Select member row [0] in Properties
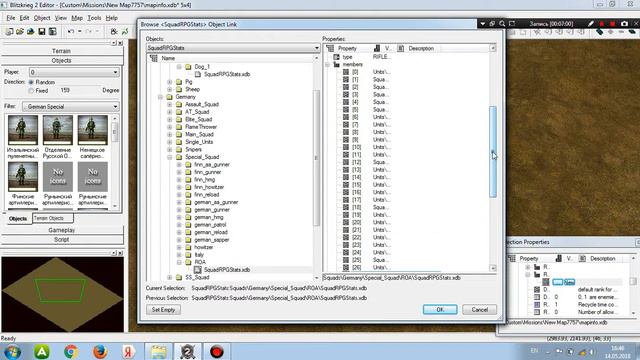This screenshot has width=640, height=360. click(367, 72)
